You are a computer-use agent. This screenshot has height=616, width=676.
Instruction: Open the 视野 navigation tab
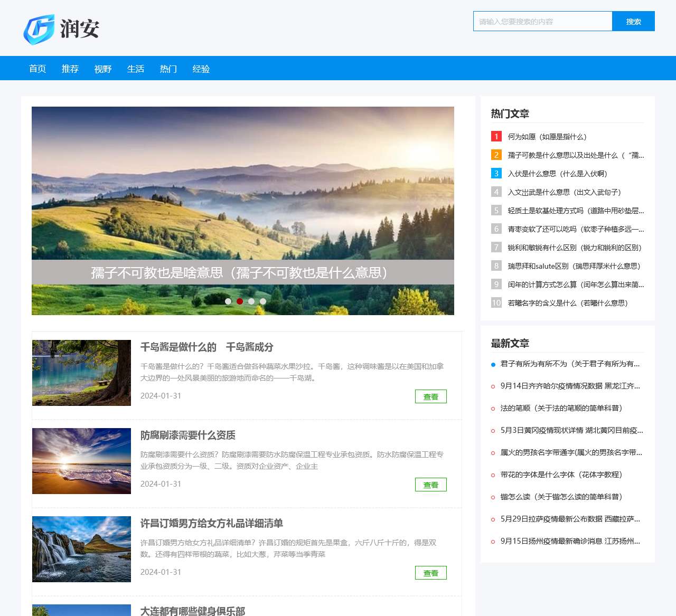[103, 69]
